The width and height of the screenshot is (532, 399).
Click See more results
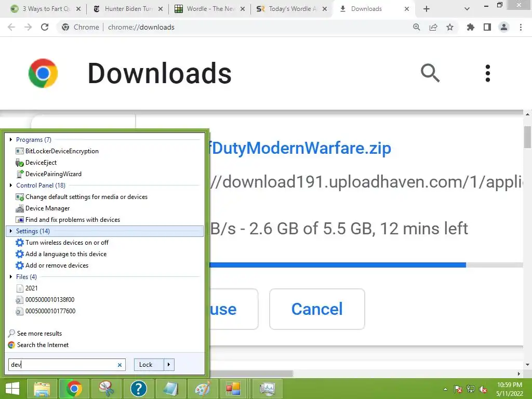pos(39,334)
